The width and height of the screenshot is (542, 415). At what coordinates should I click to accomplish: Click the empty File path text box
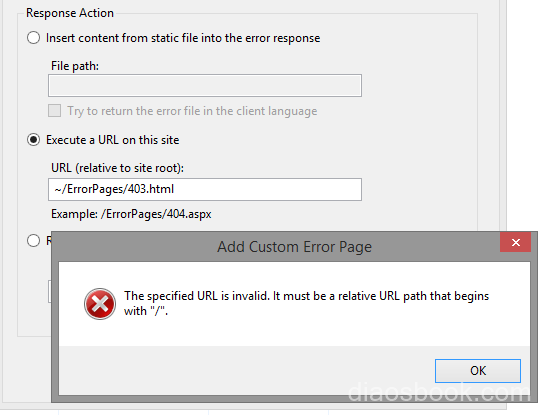pyautogui.click(x=205, y=85)
